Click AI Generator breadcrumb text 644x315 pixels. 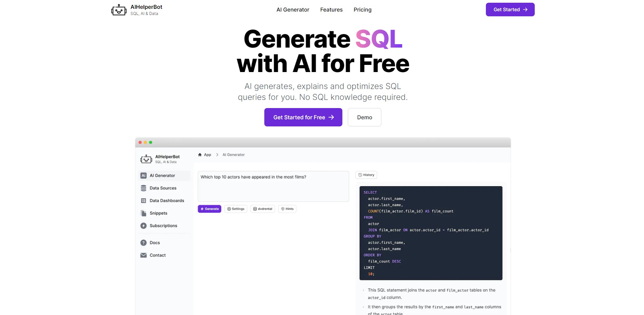[233, 155]
